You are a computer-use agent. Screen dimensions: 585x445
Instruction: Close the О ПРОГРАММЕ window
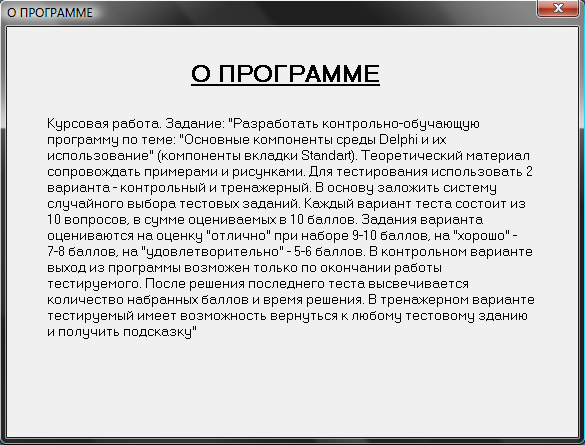[557, 8]
